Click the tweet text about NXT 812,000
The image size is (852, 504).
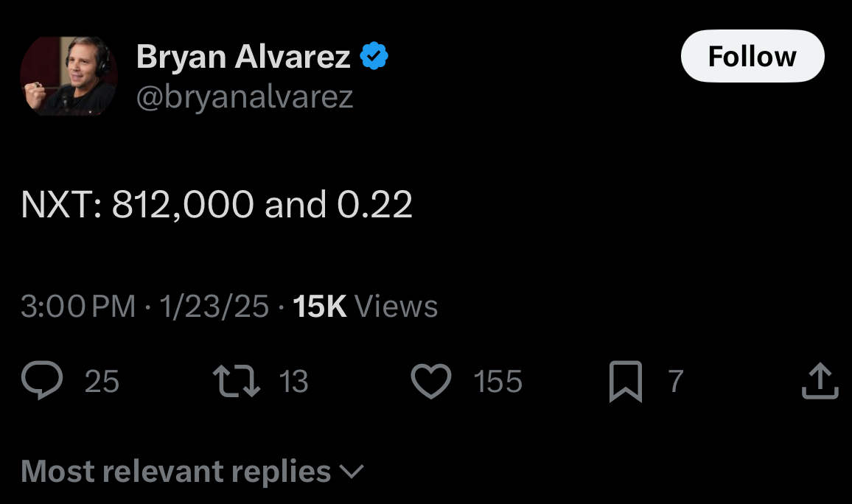pyautogui.click(x=217, y=205)
